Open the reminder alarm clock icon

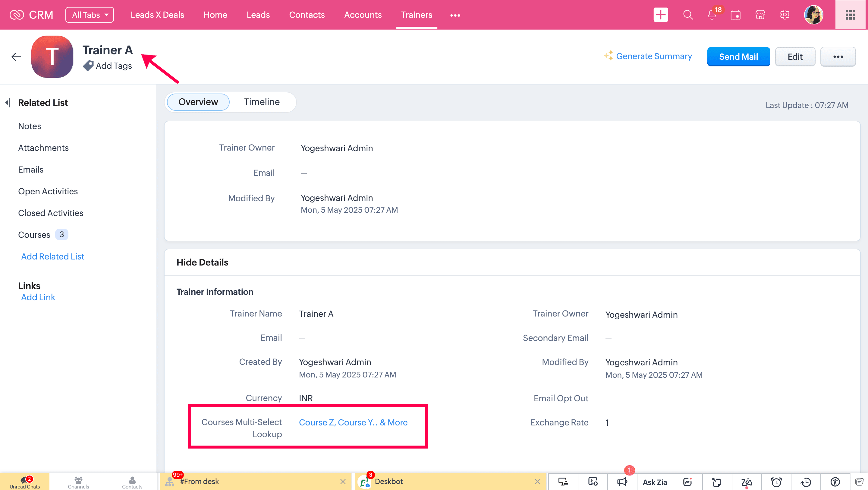776,482
